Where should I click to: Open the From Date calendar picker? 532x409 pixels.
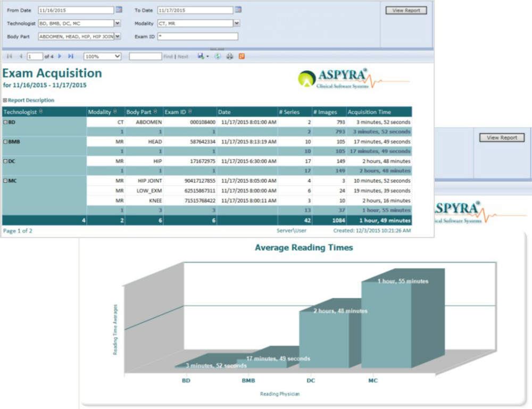pos(119,10)
